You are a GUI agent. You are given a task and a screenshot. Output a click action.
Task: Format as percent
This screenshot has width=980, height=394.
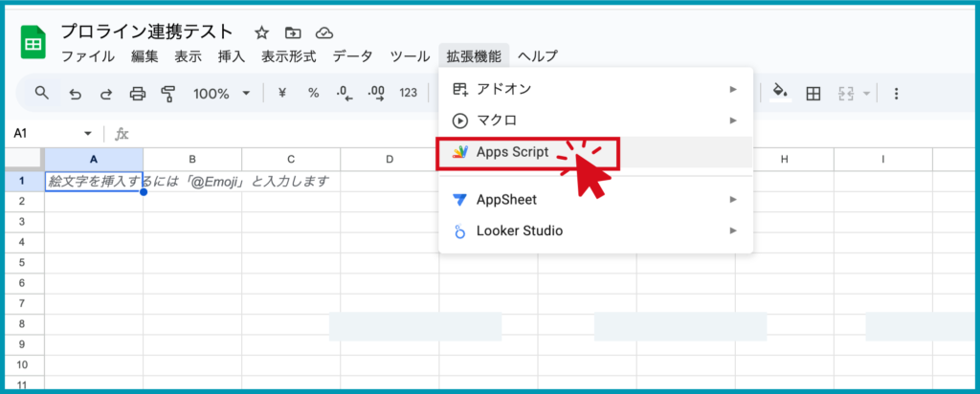pyautogui.click(x=313, y=93)
